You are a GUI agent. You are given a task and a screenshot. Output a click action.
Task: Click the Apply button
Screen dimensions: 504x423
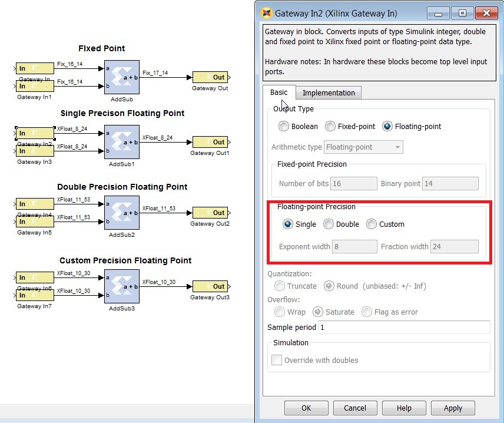point(453,408)
